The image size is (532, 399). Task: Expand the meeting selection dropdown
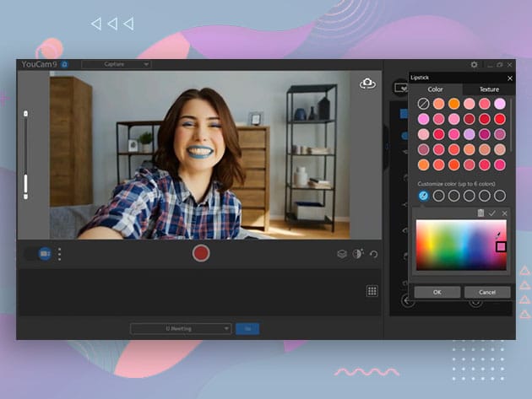coord(181,329)
